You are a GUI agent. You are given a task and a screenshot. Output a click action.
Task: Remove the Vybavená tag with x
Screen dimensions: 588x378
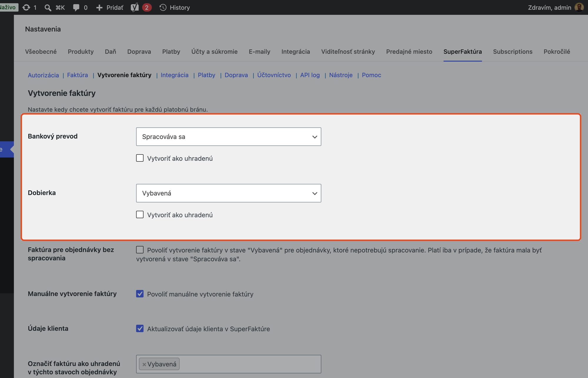[x=144, y=364]
